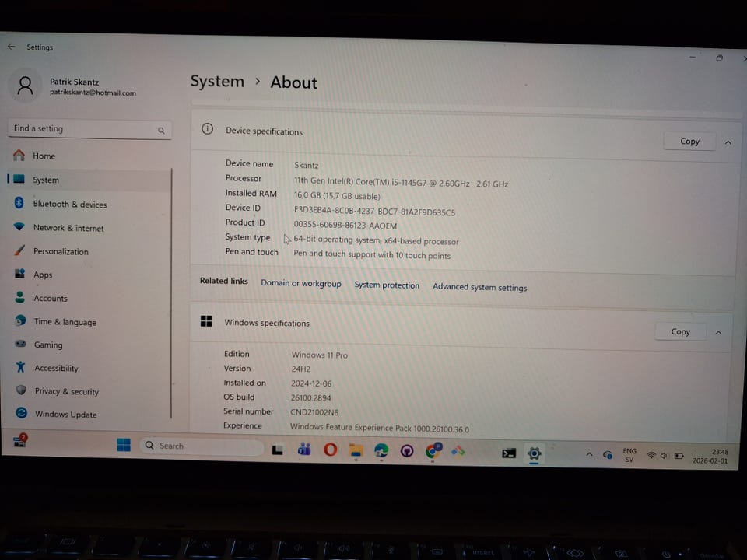Open Google Chrome from the taskbar

coord(433,450)
